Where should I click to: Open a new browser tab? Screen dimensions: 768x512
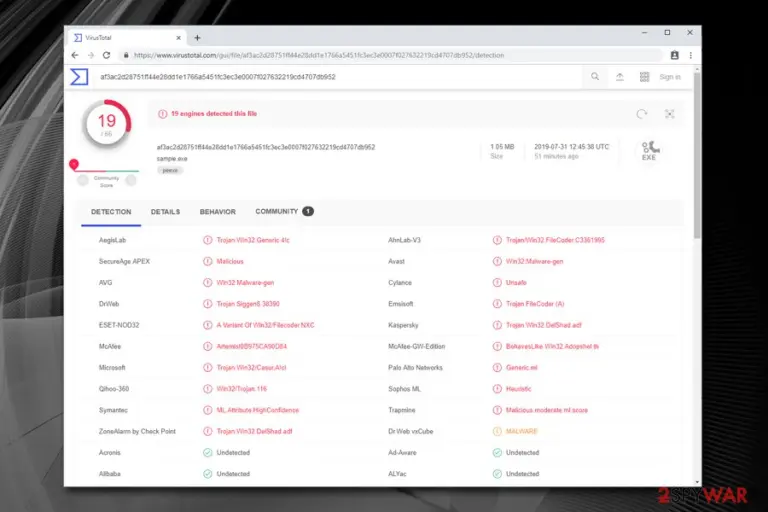(x=197, y=38)
